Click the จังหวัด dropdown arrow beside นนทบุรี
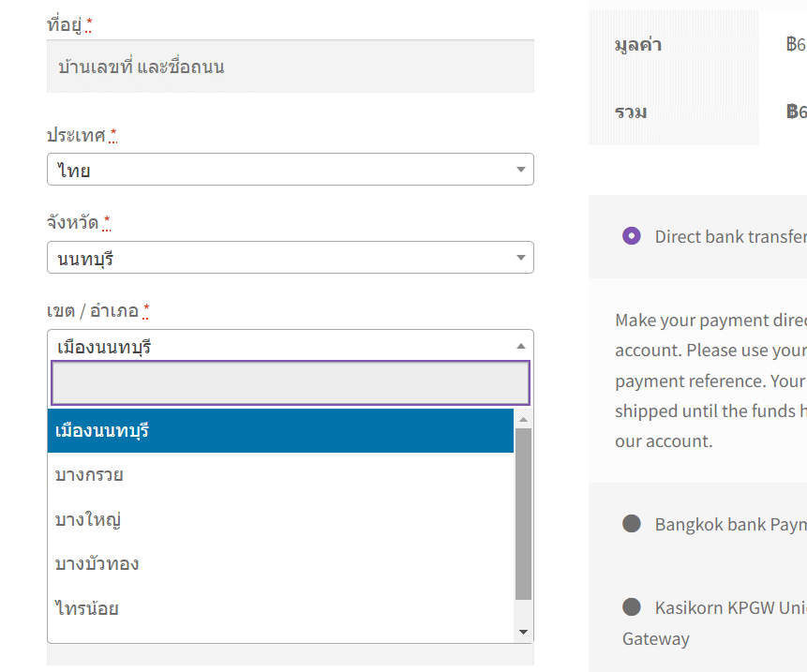This screenshot has height=672, width=807. point(521,258)
